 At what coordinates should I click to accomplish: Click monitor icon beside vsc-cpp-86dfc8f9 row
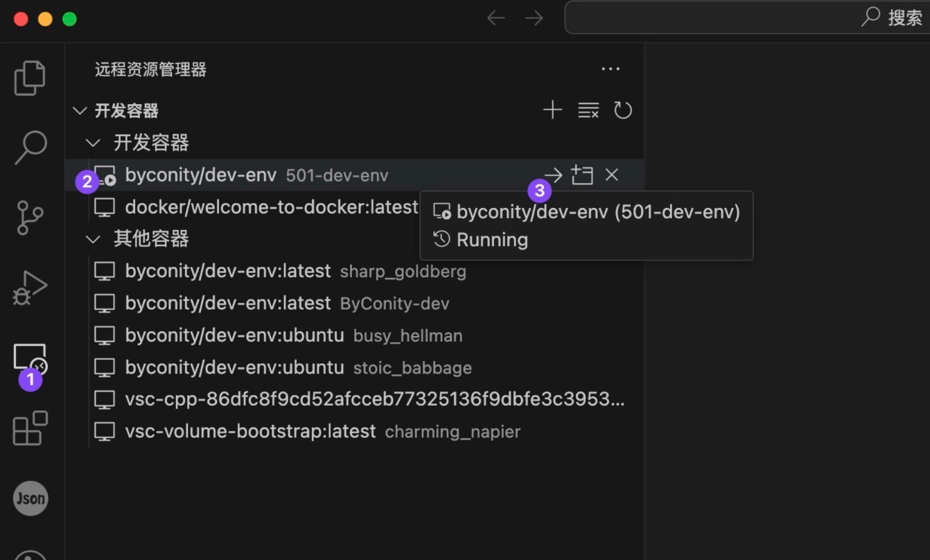(x=104, y=400)
